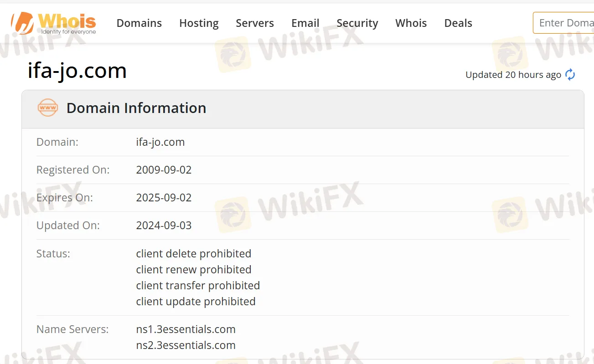Select status client transfer prohibited
The image size is (594, 364).
point(198,286)
